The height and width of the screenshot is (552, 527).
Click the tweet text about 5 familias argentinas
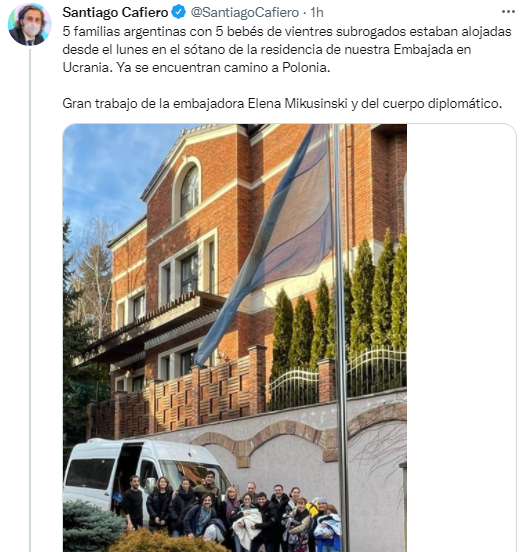(x=287, y=49)
